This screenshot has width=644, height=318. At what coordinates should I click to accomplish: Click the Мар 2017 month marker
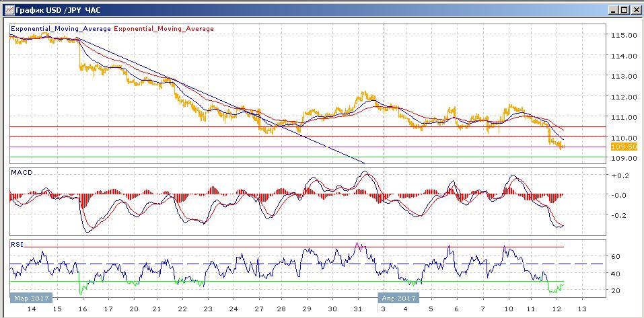(30, 296)
